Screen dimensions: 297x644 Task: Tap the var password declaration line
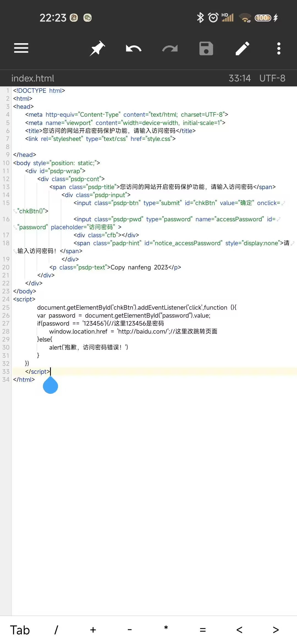point(124,315)
